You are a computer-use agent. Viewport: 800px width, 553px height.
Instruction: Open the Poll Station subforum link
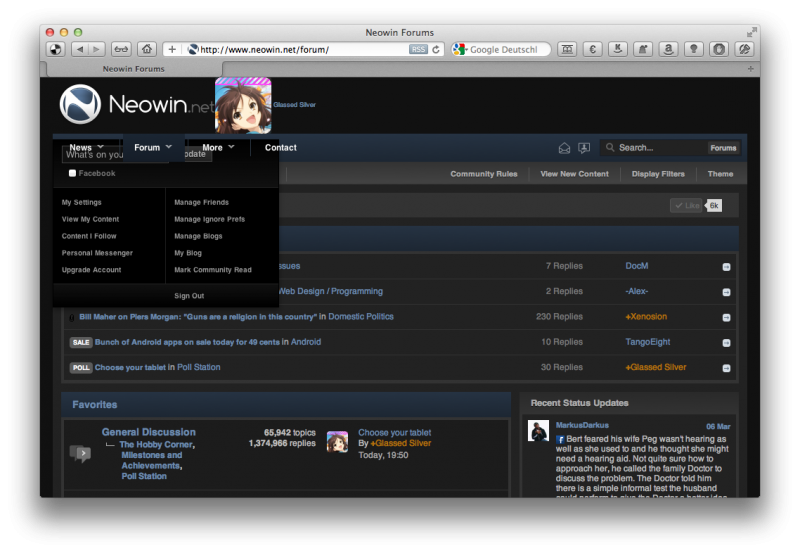coord(144,476)
